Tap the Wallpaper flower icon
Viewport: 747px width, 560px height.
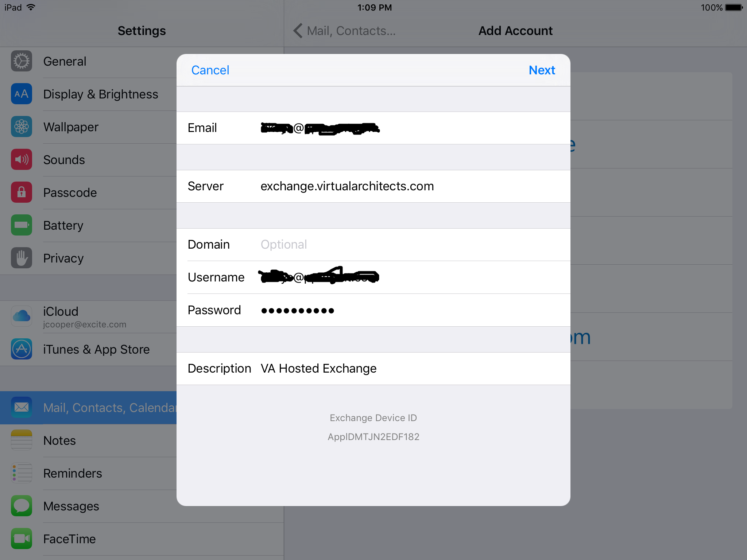(22, 127)
